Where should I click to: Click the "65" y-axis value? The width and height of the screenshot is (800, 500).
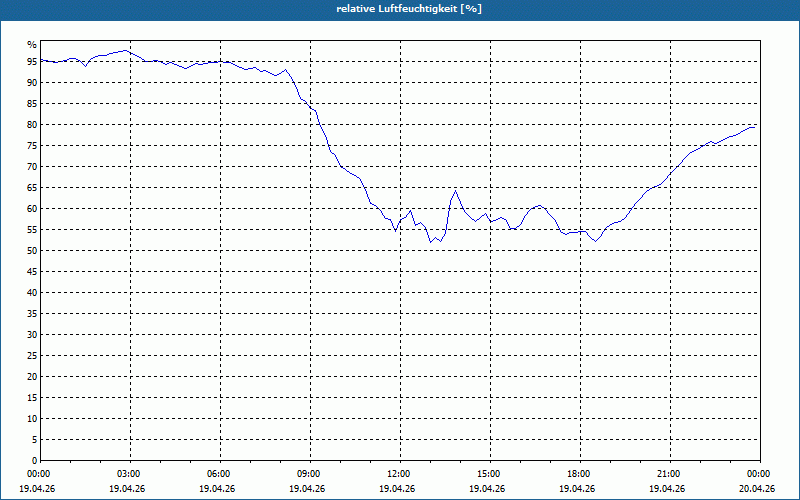[32, 188]
